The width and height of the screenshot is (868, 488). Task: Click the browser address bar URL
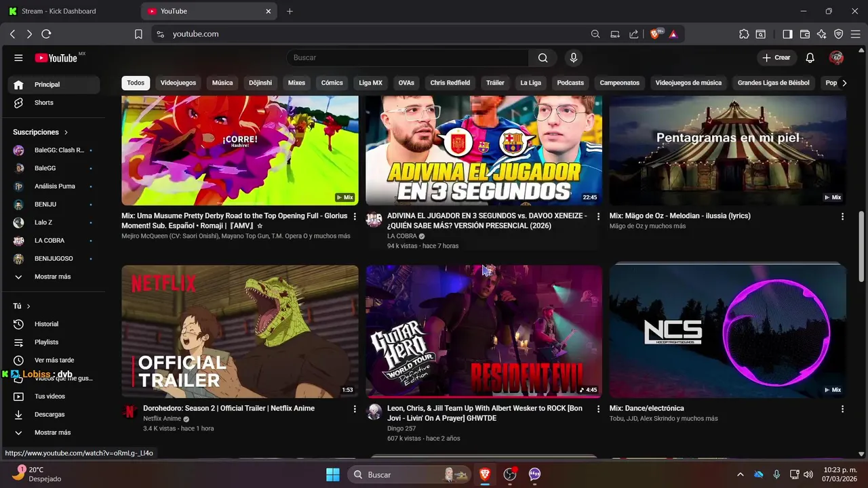coord(195,34)
